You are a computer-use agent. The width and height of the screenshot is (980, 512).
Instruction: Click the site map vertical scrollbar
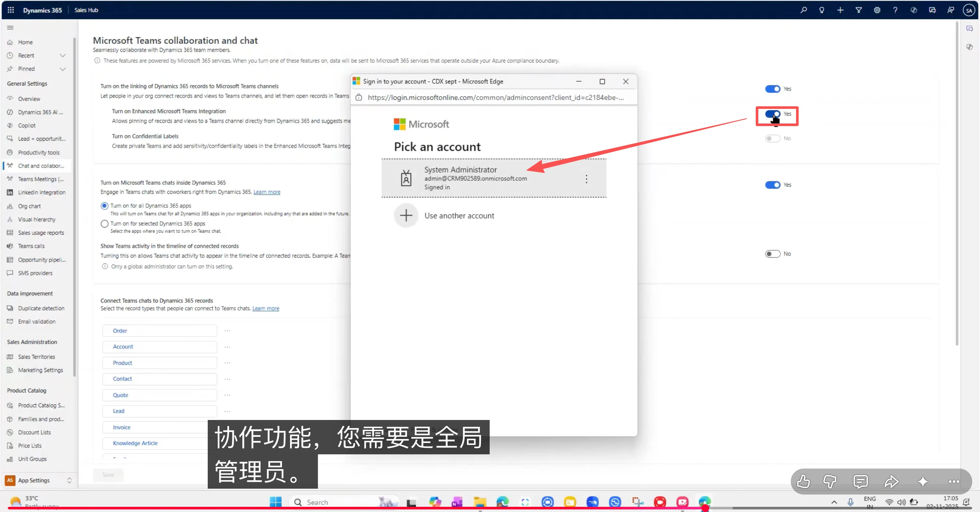(75, 207)
